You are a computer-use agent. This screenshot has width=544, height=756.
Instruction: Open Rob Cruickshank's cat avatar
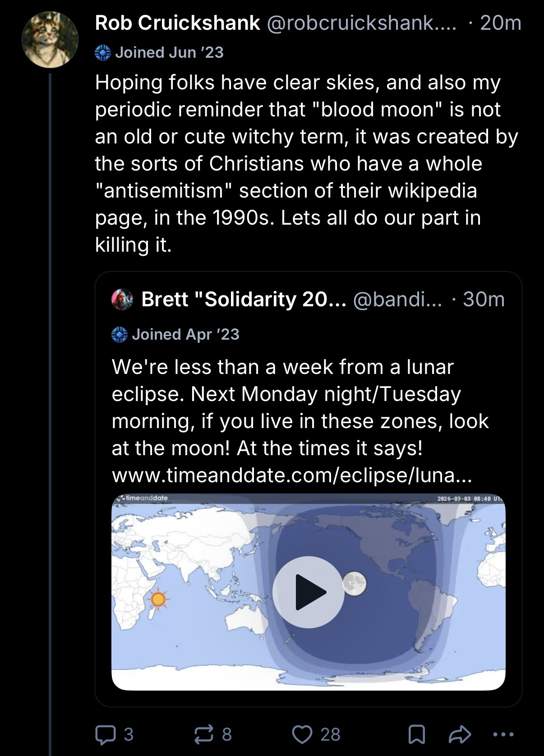[50, 40]
